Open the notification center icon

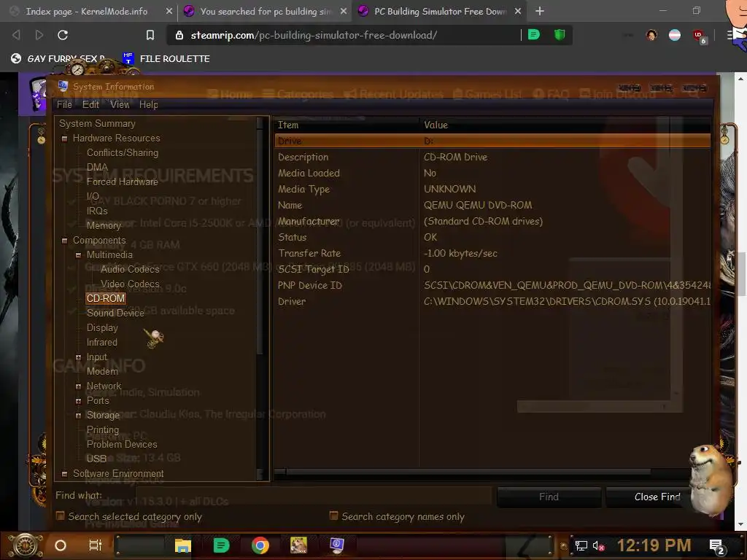tap(716, 545)
